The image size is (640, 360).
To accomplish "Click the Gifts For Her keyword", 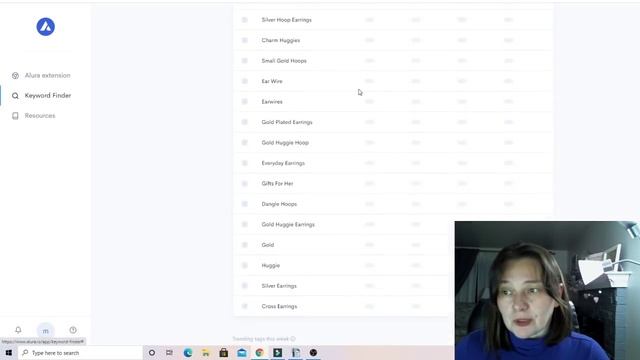I will (278, 183).
